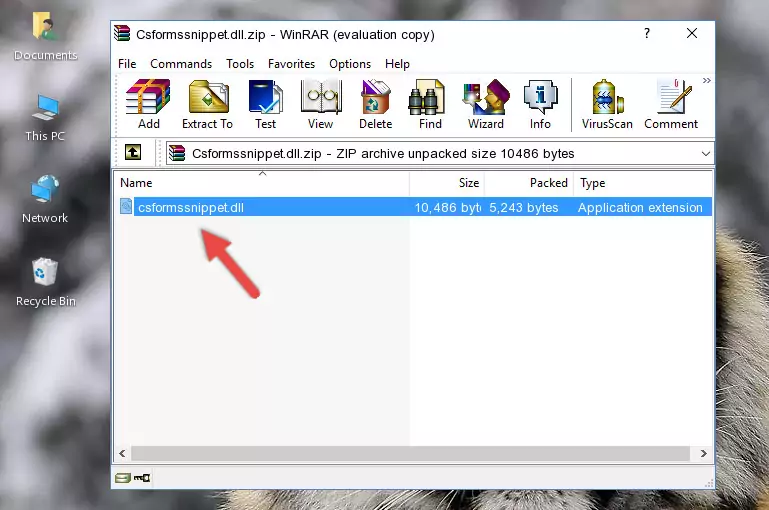This screenshot has width=769, height=510.
Task: Open the View file tool
Action: click(x=321, y=104)
